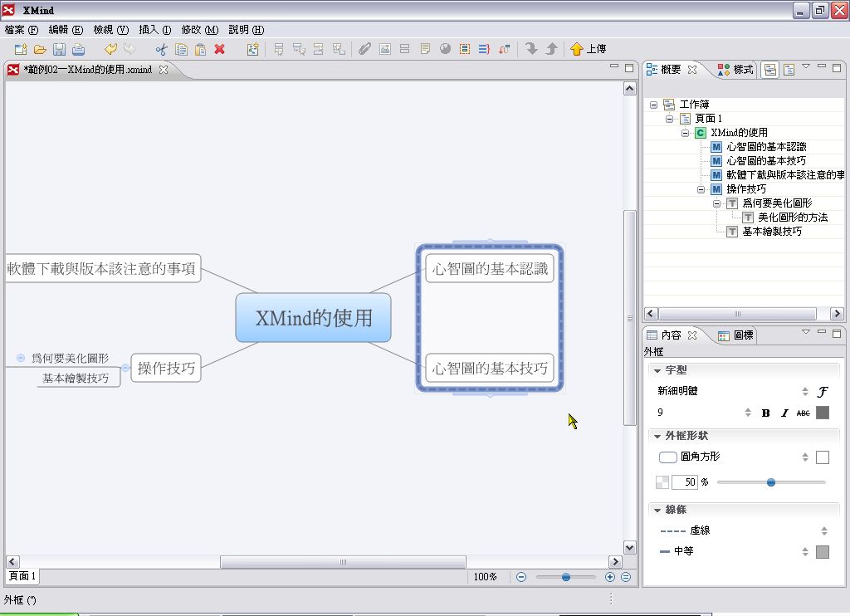Viewport: 850px width, 616px height.
Task: Cut the selection with the scissors icon
Action: pos(162,49)
